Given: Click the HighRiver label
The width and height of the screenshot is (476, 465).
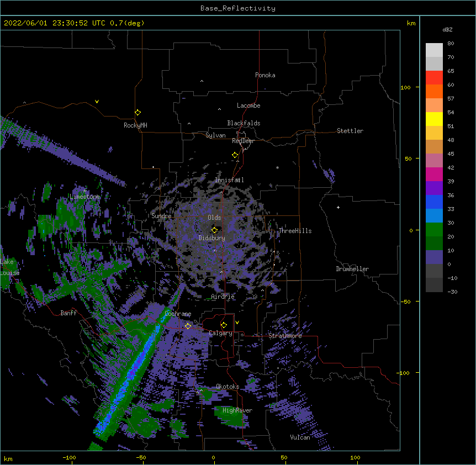Looking at the screenshot, I should tap(237, 410).
